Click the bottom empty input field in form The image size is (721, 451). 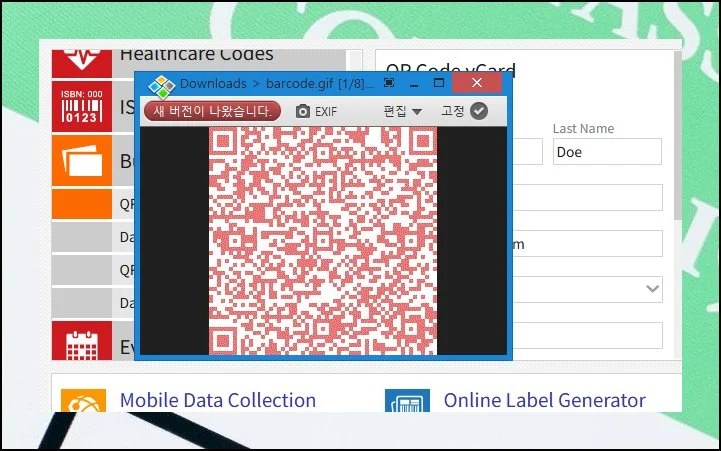[x=600, y=335]
